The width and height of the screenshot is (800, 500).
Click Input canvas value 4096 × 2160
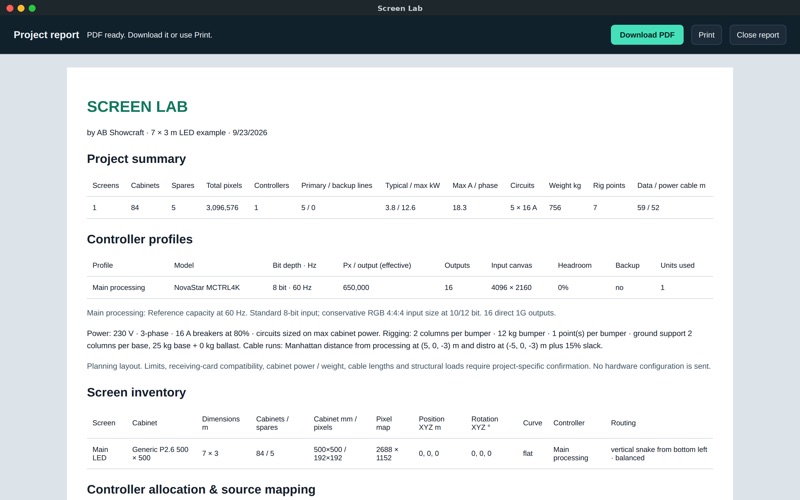(511, 287)
